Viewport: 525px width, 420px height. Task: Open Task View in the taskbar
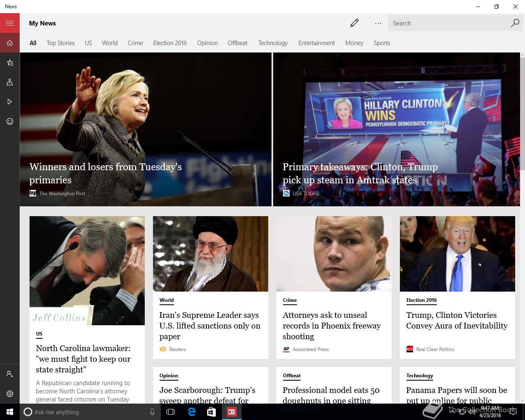pos(171,412)
